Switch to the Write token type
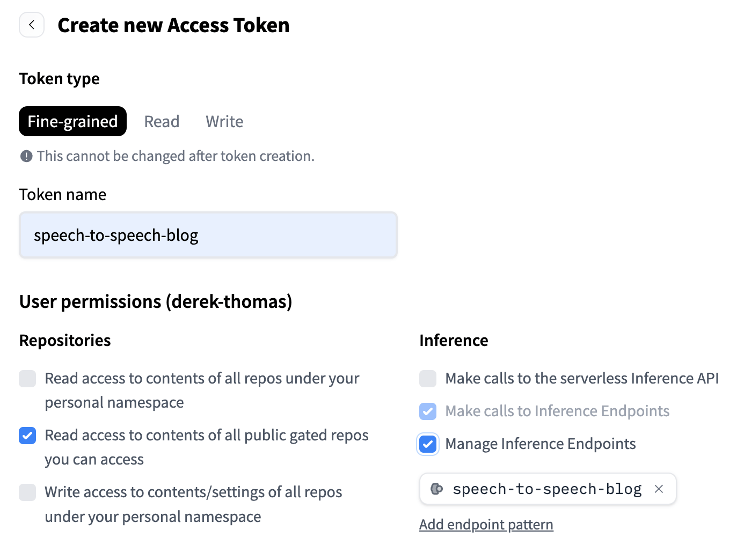744x560 pixels. 224,121
